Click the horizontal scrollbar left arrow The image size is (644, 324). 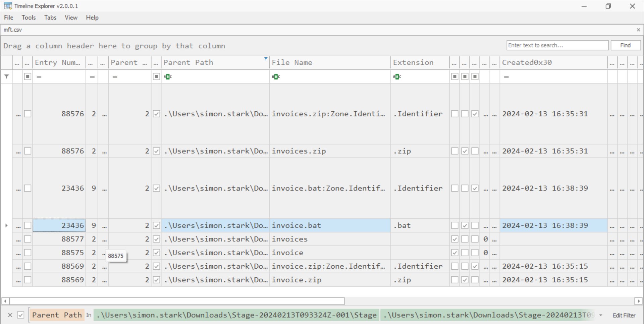[5, 301]
